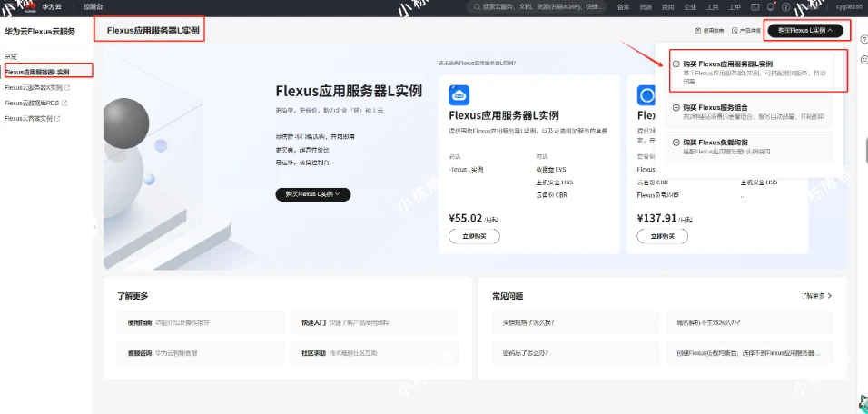Select 总览 in the left sidebar
The image size is (868, 414).
[11, 56]
